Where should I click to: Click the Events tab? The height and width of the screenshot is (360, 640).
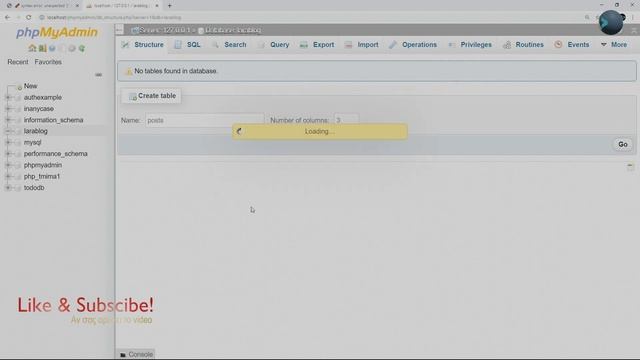pyautogui.click(x=572, y=44)
